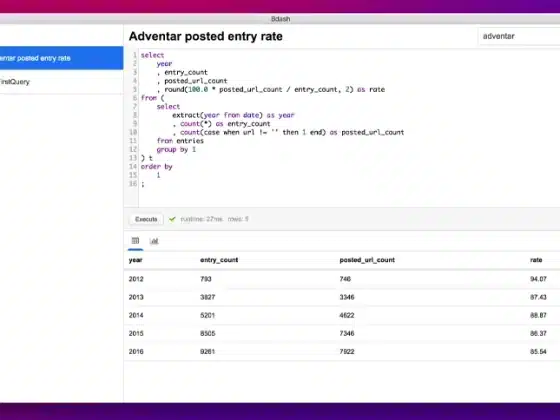Click the rate column header
The height and width of the screenshot is (420, 560).
click(x=536, y=260)
